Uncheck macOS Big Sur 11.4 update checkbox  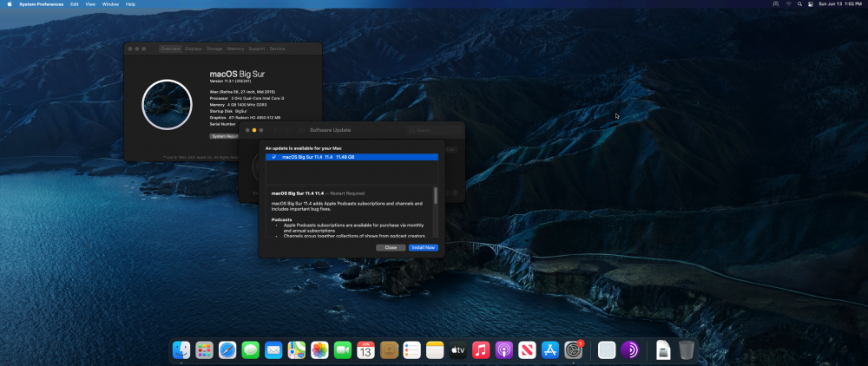coord(273,157)
